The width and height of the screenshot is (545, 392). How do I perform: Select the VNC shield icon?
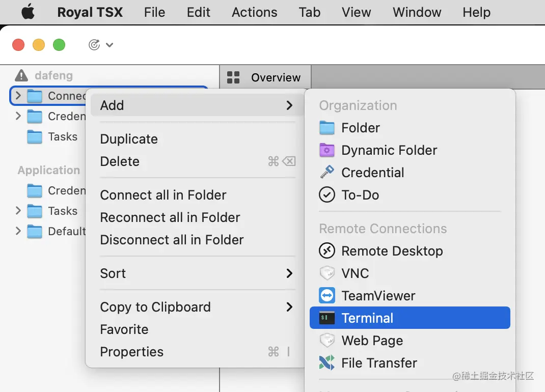[x=326, y=273]
